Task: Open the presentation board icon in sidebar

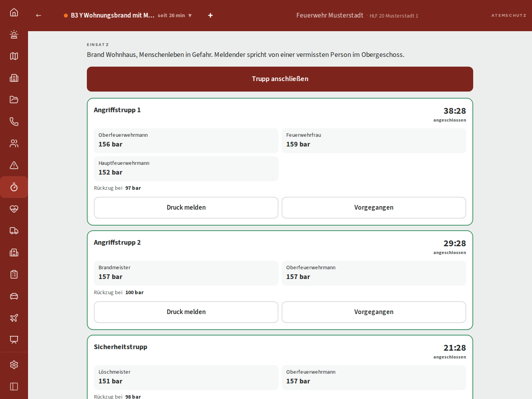Action: pos(14,340)
